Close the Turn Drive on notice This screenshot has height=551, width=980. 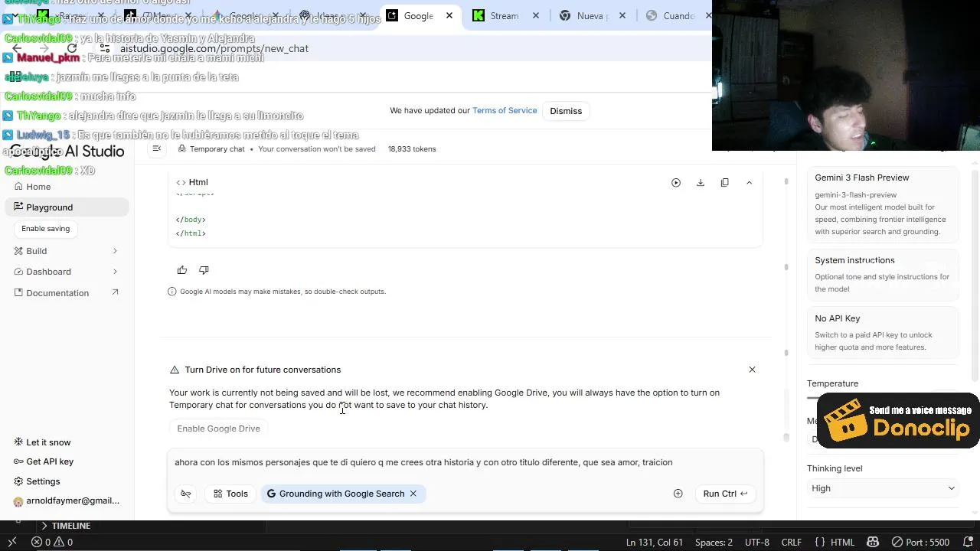[752, 370]
